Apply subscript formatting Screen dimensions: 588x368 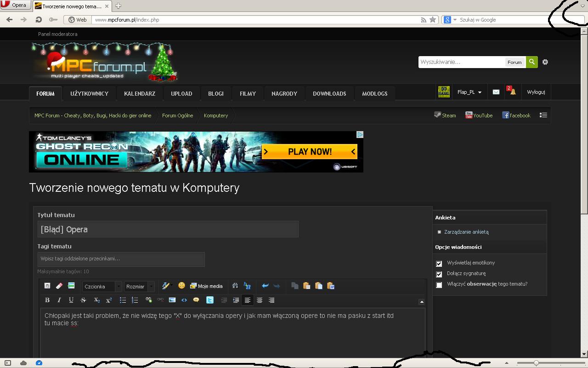click(x=97, y=300)
